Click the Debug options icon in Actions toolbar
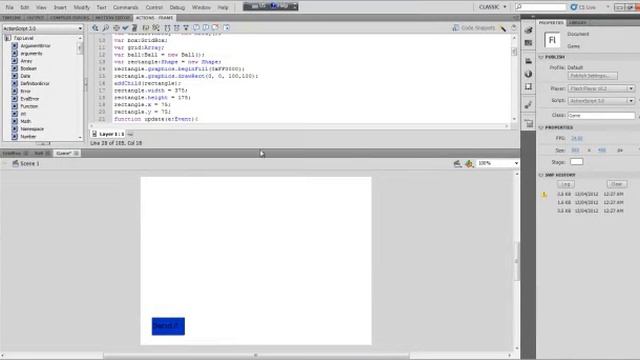This screenshot has width=640, height=360. tap(156, 28)
